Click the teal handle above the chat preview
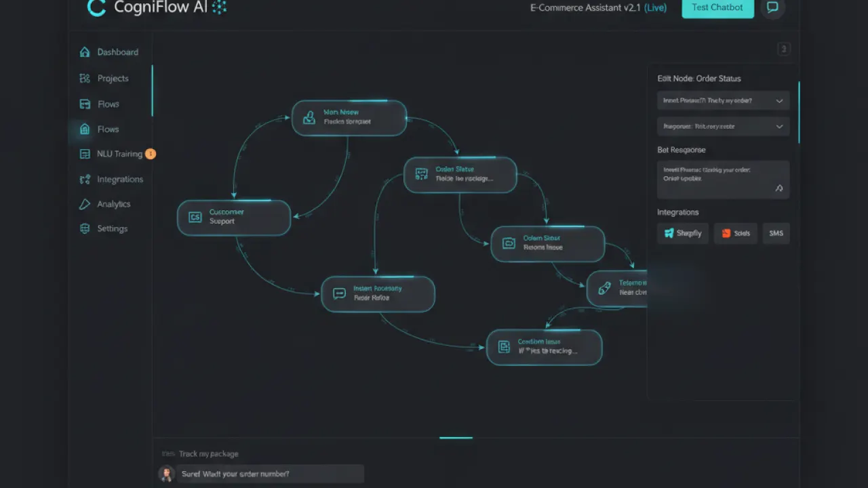Image resolution: width=868 pixels, height=488 pixels. [x=456, y=438]
